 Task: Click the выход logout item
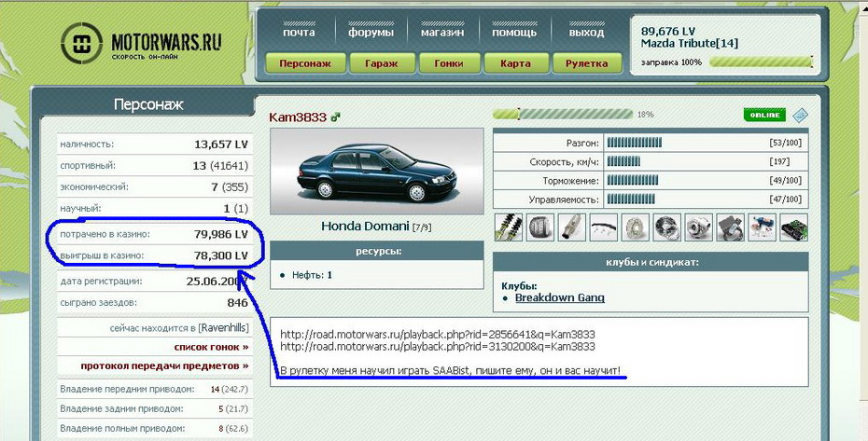pyautogui.click(x=586, y=33)
